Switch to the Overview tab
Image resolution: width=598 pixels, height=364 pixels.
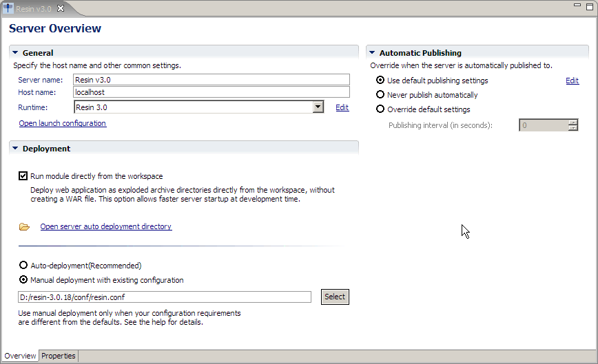pyautogui.click(x=20, y=356)
